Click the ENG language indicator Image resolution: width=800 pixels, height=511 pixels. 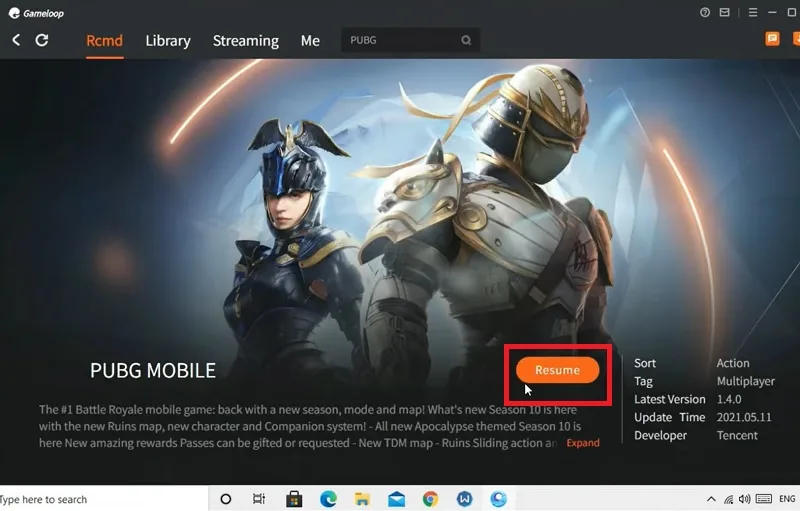click(x=787, y=499)
